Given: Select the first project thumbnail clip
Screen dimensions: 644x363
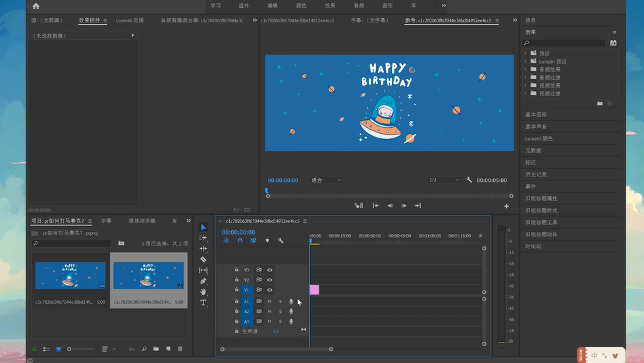Looking at the screenshot, I should point(70,275).
